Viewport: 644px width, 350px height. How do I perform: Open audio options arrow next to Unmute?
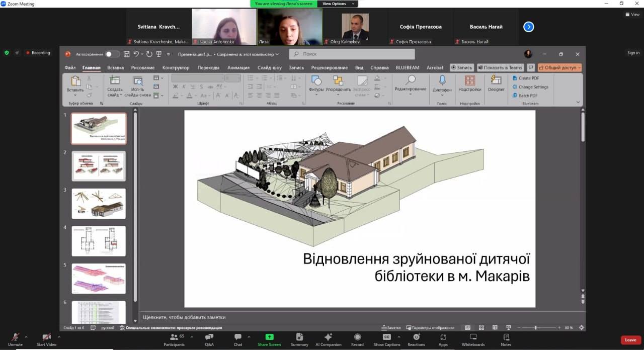click(26, 337)
